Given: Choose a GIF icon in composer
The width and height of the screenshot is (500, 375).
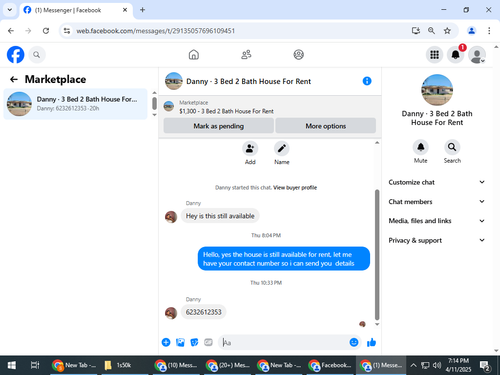Looking at the screenshot, I should click(208, 342).
